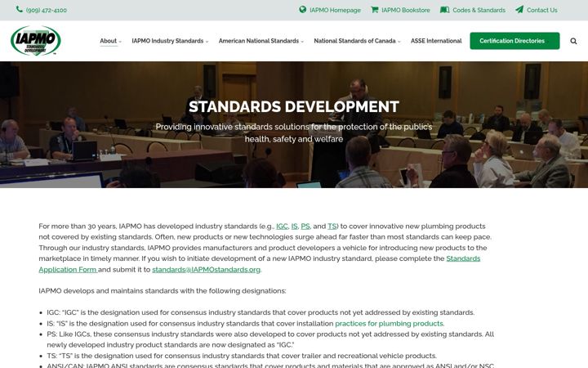
Task: Expand the IAPMO Industry Standards menu
Action: 170,41
